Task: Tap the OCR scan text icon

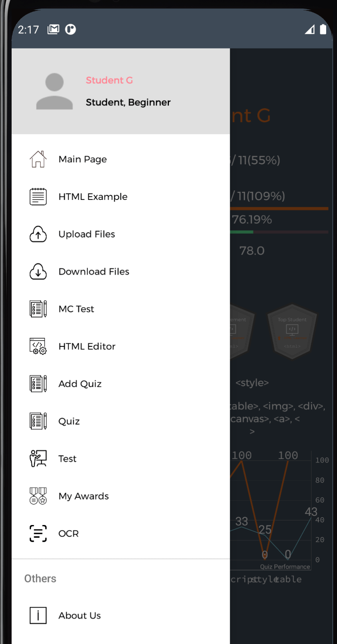Action: point(38,534)
